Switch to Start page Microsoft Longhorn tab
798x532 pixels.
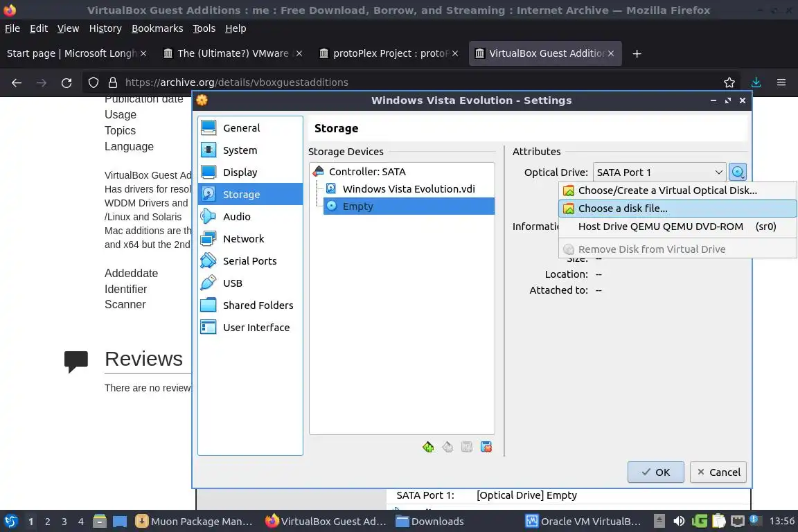[x=71, y=53]
